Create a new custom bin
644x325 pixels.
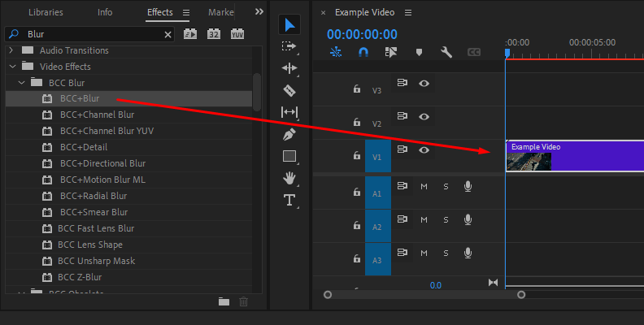pos(224,302)
